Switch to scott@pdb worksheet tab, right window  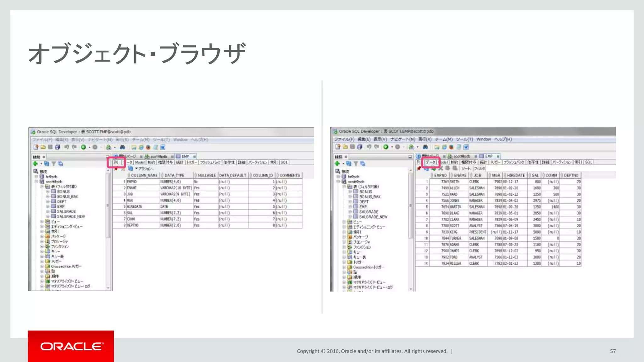pos(462,156)
